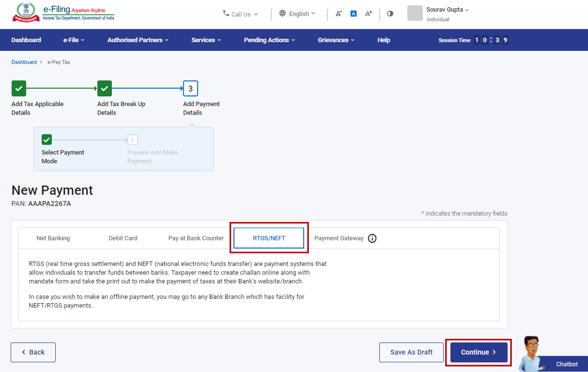Open the Chatbot assistant
Screen dimensions: 588x372
567,364
